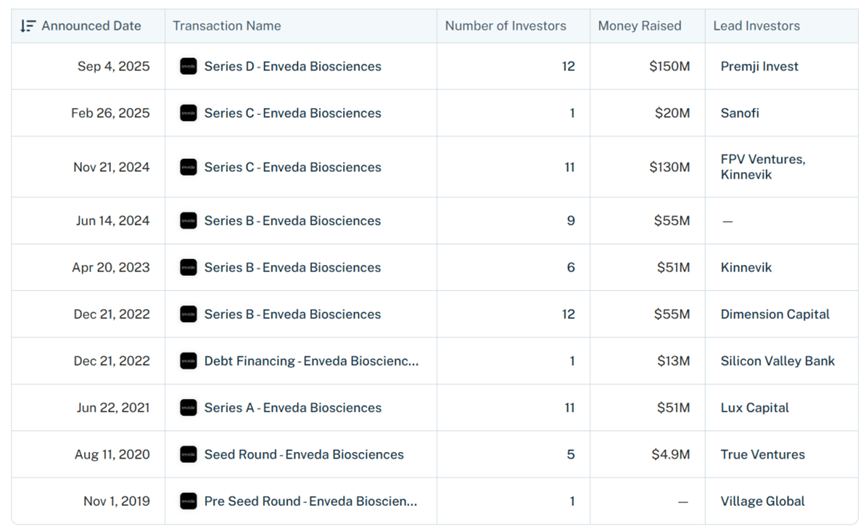Viewport: 866px width, 529px height.
Task: Click the Enveda logo in Feb 26, 2025 row
Action: point(188,113)
